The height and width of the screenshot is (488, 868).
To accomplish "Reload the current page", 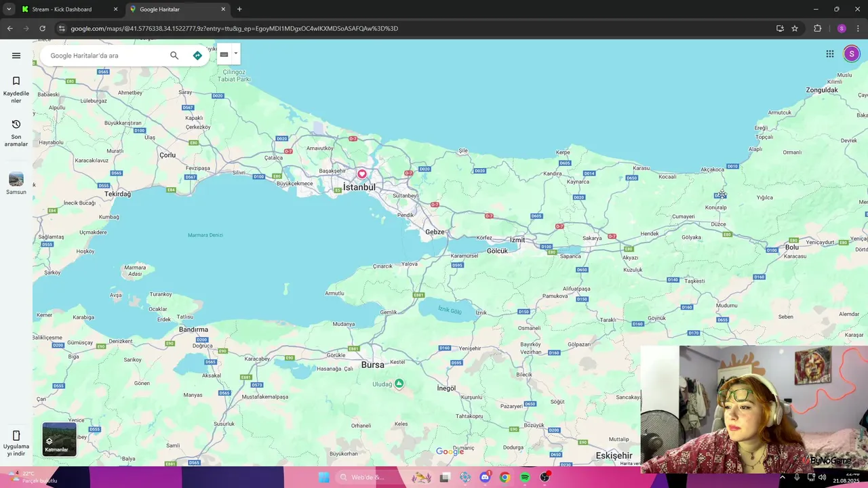I will 42,28.
